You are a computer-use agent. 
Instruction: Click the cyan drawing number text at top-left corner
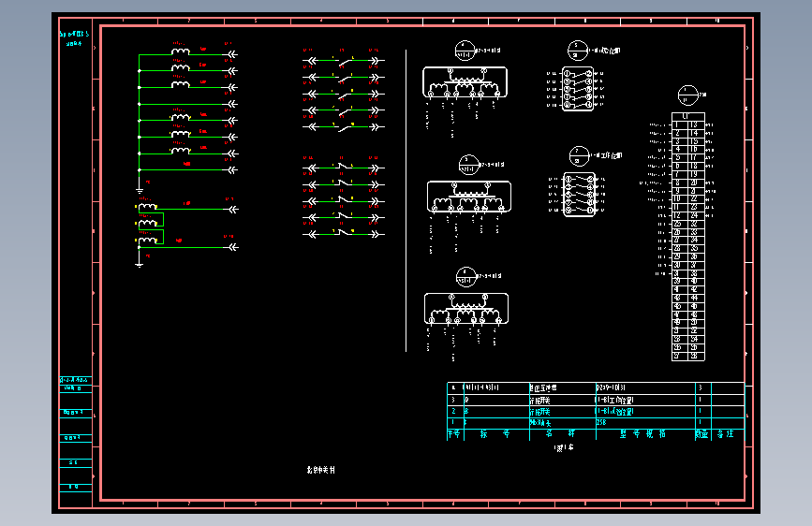[74, 38]
